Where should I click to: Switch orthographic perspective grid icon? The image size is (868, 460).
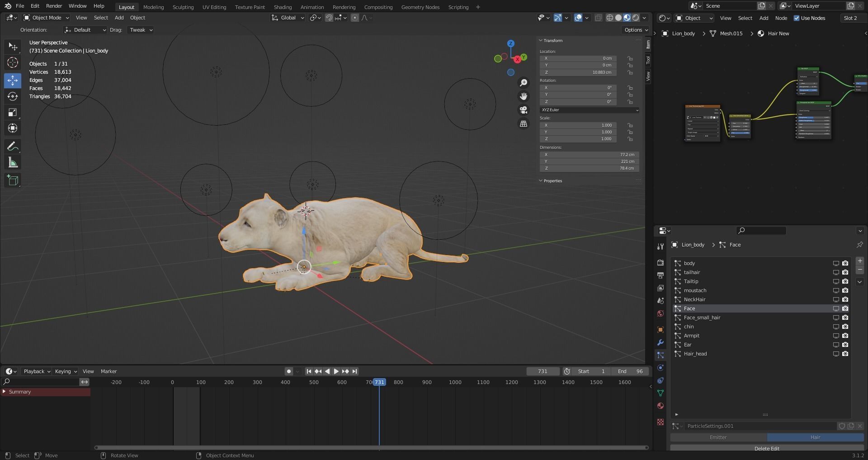click(x=524, y=123)
